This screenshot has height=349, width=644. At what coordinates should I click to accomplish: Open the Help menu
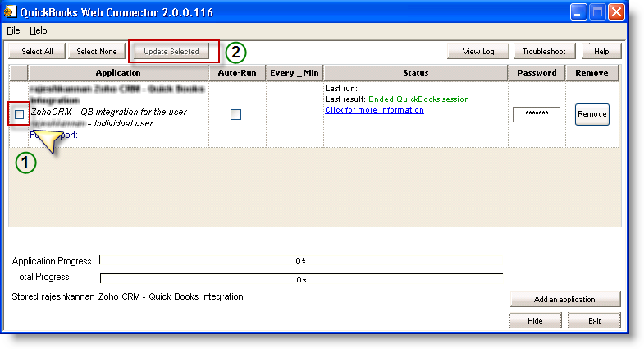click(x=39, y=31)
